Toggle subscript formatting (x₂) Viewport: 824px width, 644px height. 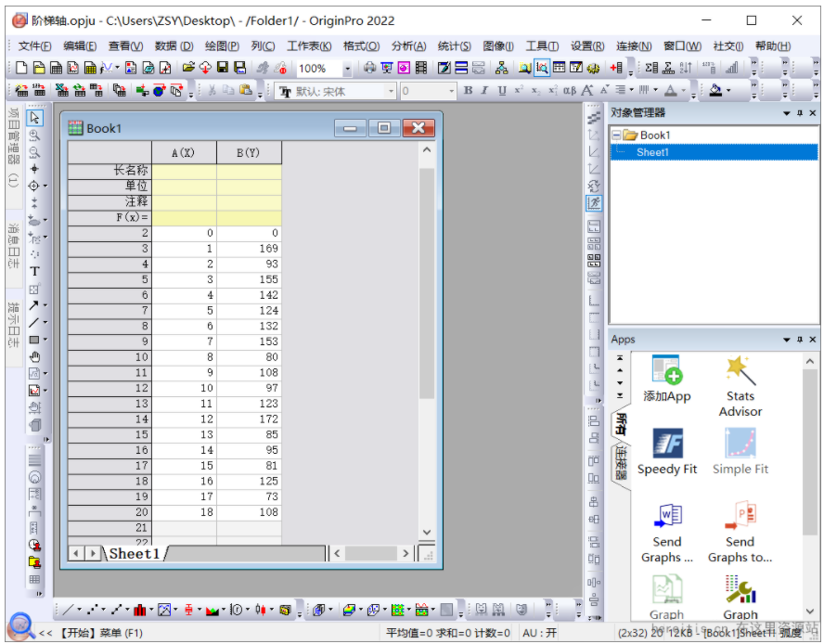[535, 90]
